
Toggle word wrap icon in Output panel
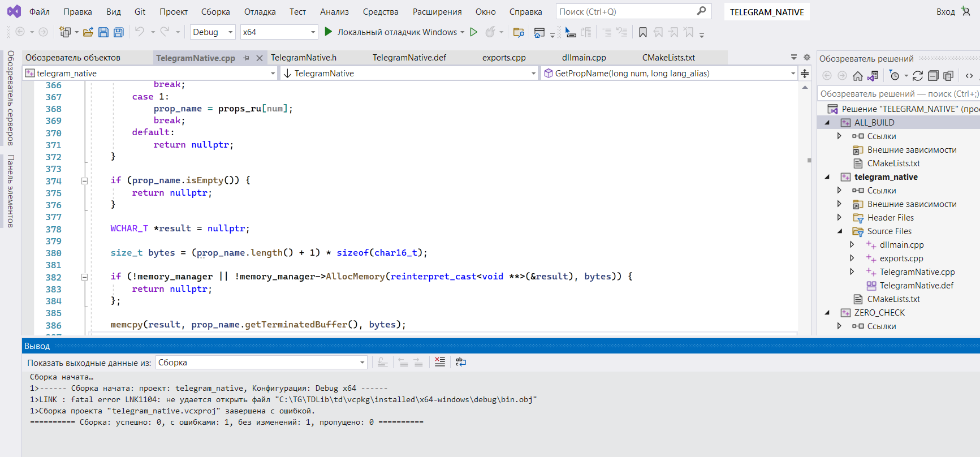point(461,362)
